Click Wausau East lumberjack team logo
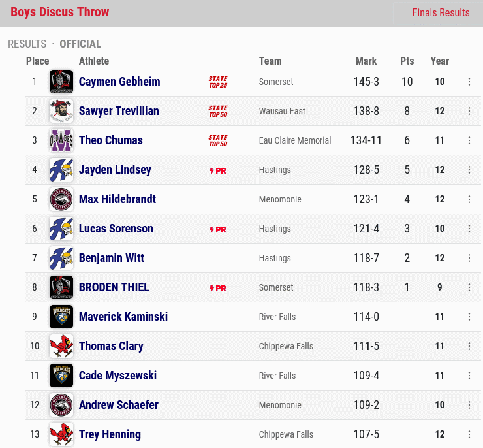 click(61, 111)
